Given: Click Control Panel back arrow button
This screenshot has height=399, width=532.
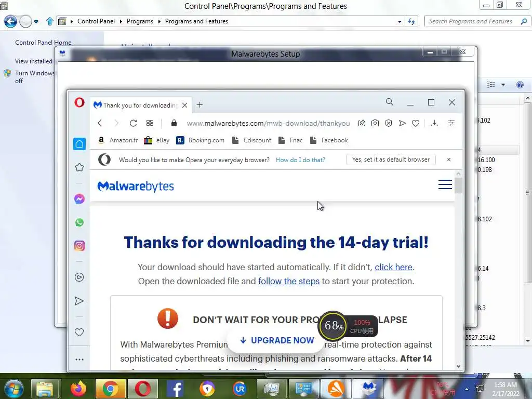Looking at the screenshot, I should point(10,21).
